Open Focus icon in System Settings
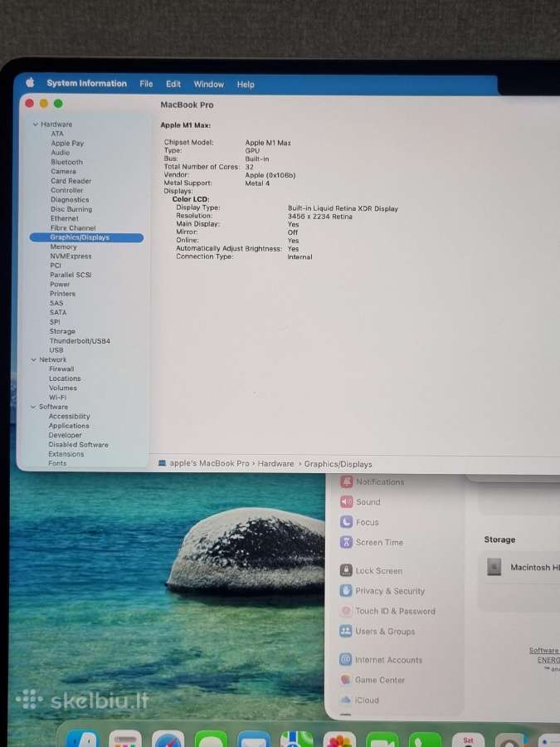Screen dimensions: 560x747 tap(346, 522)
